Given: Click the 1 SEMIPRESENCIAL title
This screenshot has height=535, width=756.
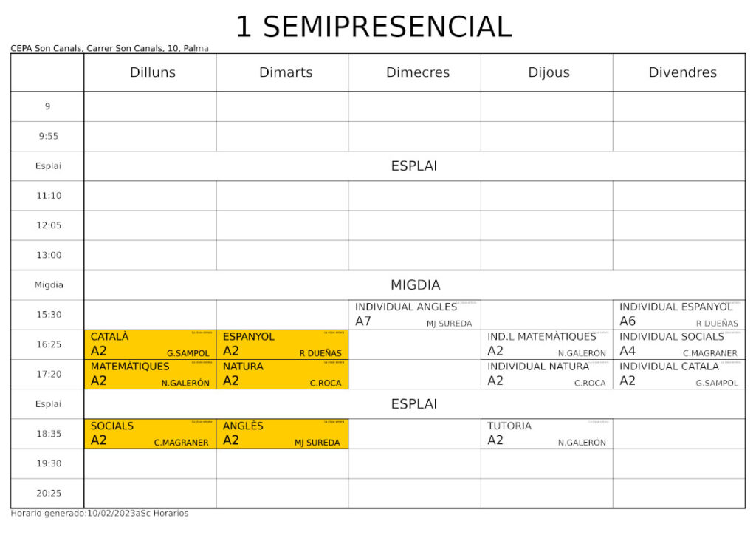Looking at the screenshot, I should click(x=374, y=27).
